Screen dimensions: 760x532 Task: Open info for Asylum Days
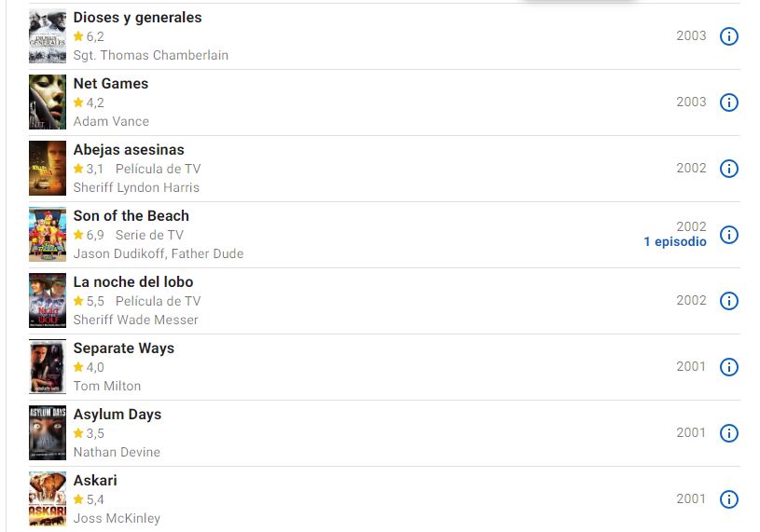(729, 433)
